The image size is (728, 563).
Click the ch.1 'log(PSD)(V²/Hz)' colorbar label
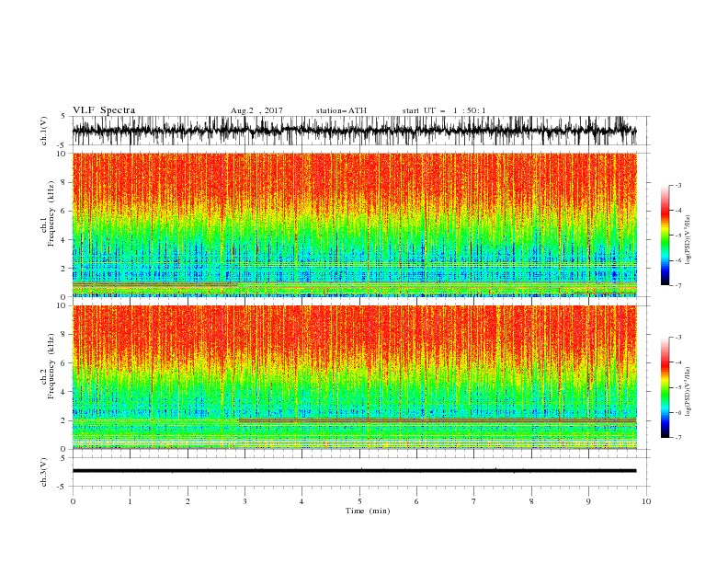[x=688, y=240]
